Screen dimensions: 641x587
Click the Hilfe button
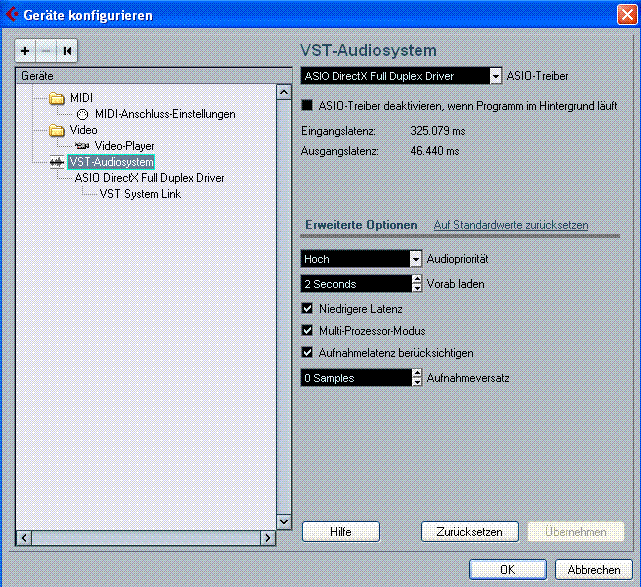(x=341, y=532)
